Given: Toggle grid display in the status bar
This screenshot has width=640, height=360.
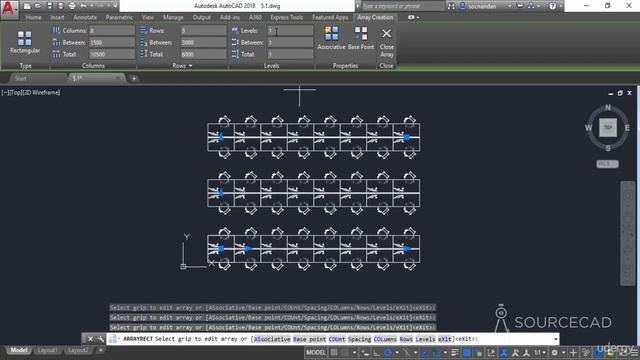Looking at the screenshot, I should coord(334,353).
